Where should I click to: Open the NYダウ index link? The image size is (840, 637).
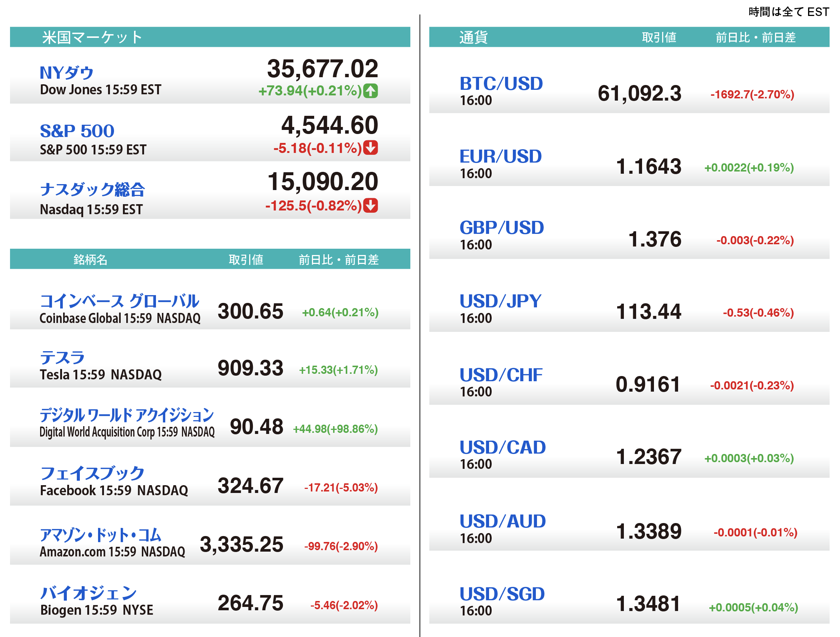[66, 72]
